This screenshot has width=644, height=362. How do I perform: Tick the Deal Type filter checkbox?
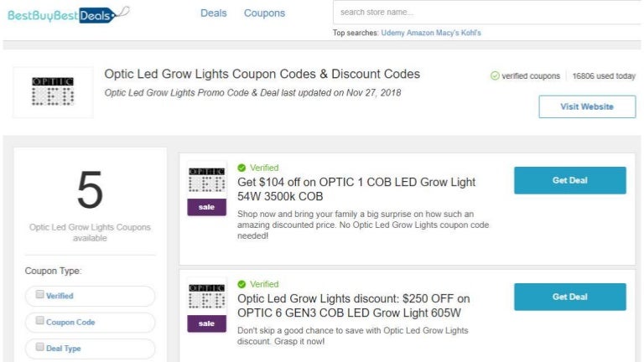(39, 347)
